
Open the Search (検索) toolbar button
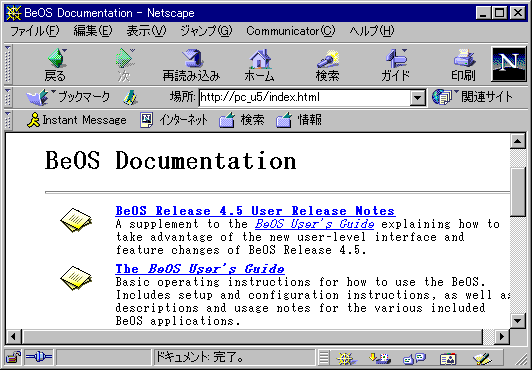(327, 64)
